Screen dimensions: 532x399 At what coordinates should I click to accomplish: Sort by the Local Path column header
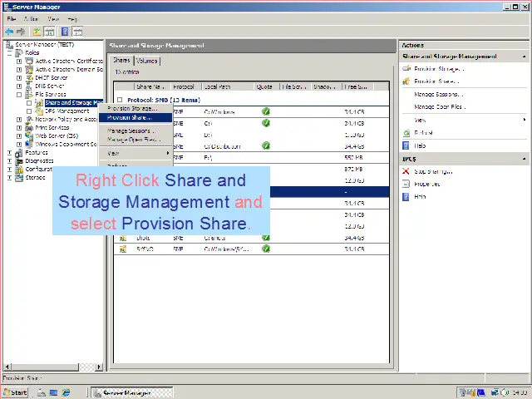(x=228, y=86)
